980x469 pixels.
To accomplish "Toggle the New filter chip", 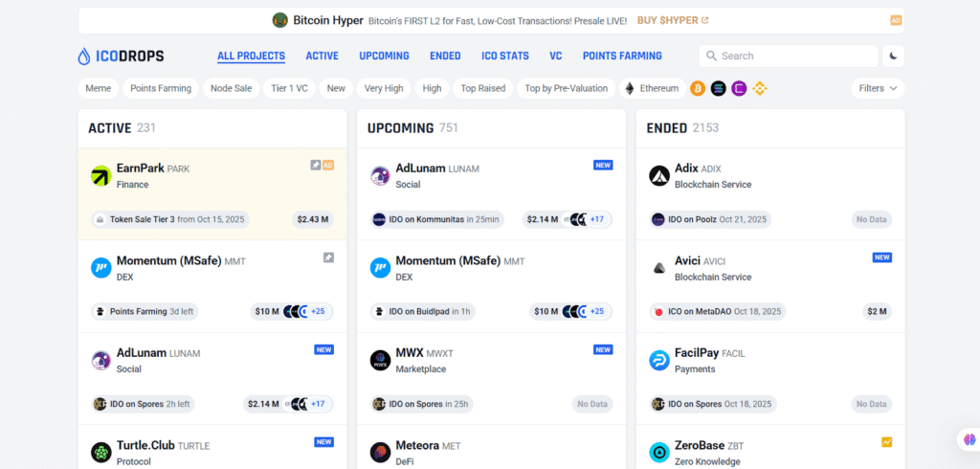I will 336,89.
